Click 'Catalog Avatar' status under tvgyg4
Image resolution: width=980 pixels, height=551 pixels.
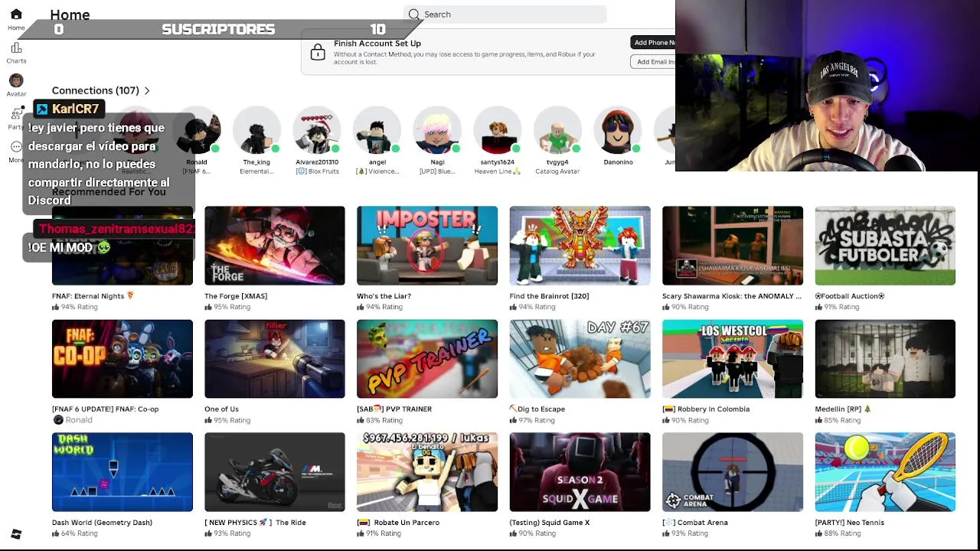click(x=557, y=171)
